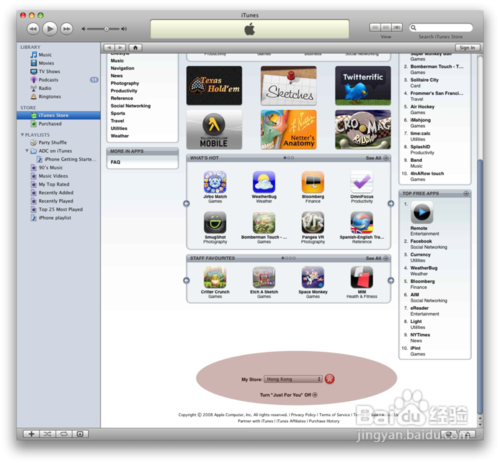Viewport: 500px width, 463px height.
Task: Turn "Just For You" off
Action: click(x=289, y=395)
